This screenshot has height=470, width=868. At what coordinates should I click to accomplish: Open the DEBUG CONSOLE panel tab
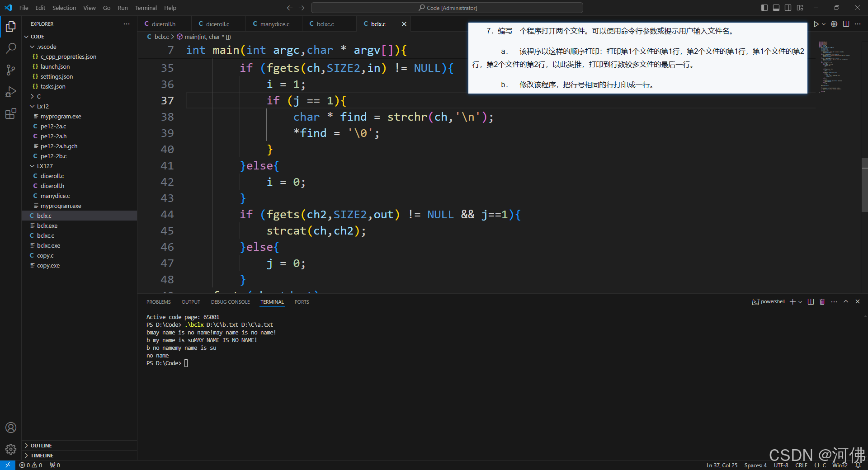point(230,302)
